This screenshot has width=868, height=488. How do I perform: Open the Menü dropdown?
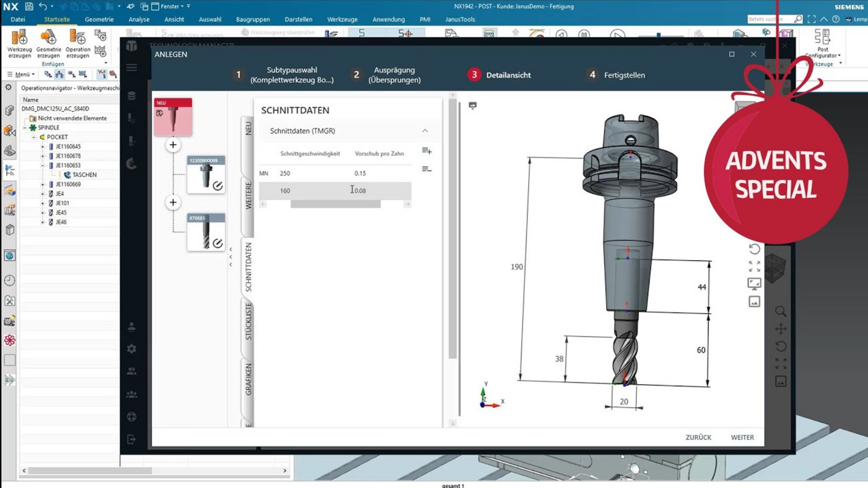pyautogui.click(x=21, y=74)
